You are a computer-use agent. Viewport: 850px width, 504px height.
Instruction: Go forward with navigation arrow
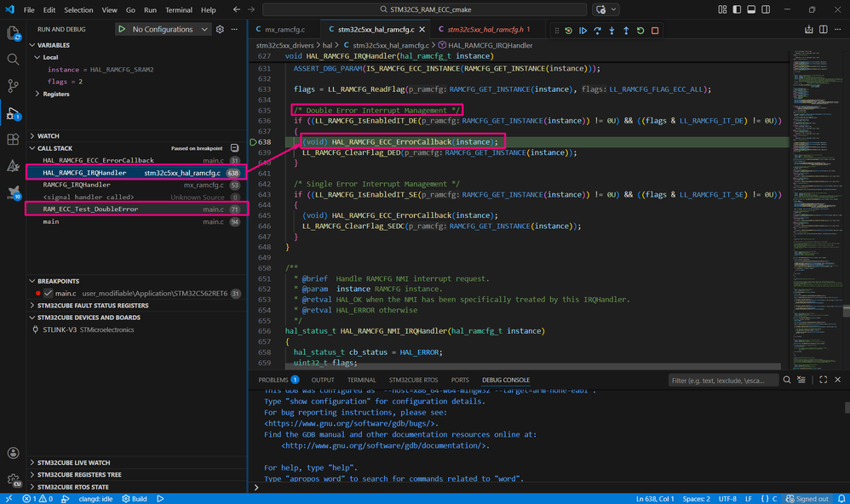(251, 9)
